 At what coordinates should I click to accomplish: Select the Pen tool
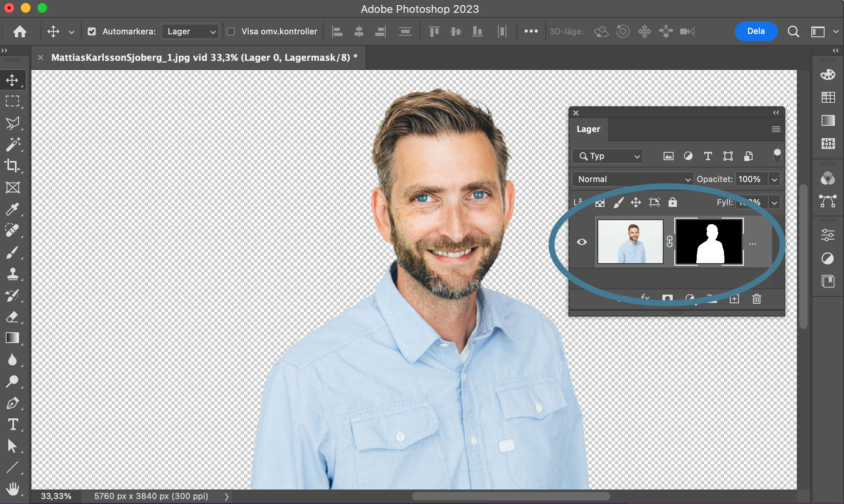(12, 403)
